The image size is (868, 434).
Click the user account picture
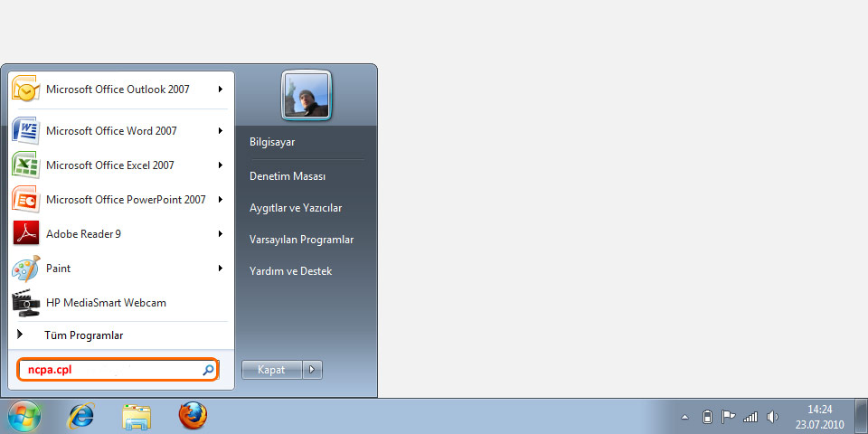point(307,95)
